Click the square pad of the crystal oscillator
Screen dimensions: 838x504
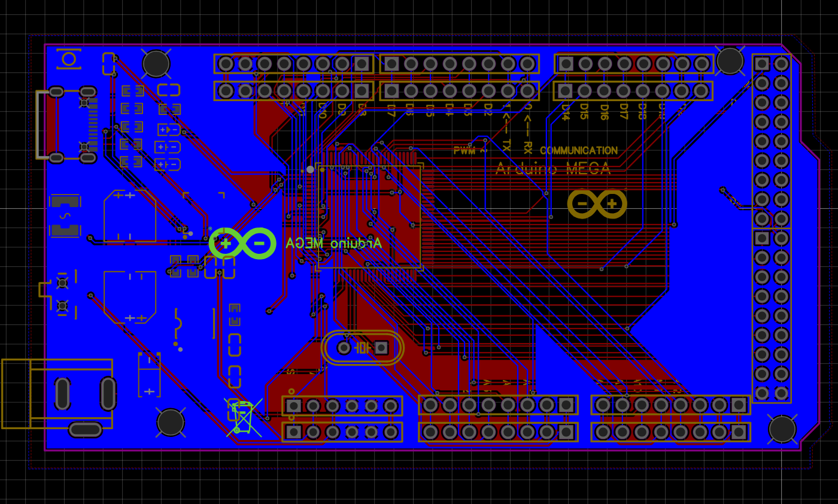[381, 348]
